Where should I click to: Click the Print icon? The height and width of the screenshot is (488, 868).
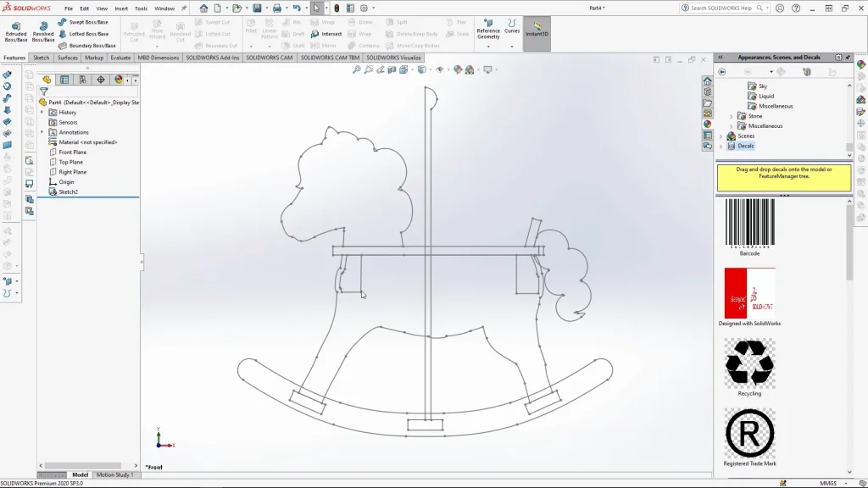click(x=277, y=8)
